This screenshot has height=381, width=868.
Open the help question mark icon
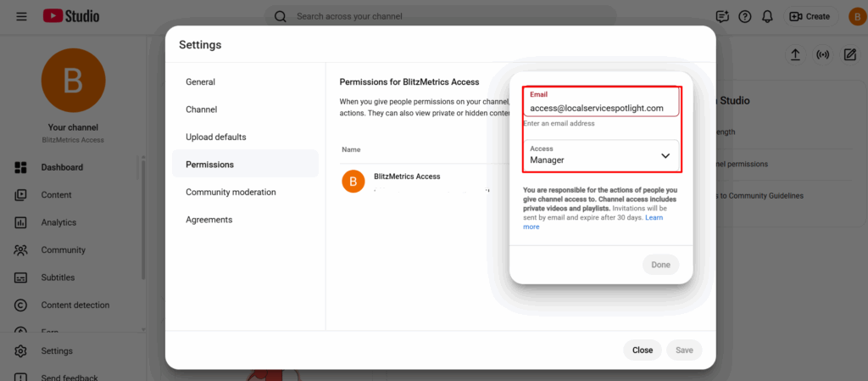point(745,16)
